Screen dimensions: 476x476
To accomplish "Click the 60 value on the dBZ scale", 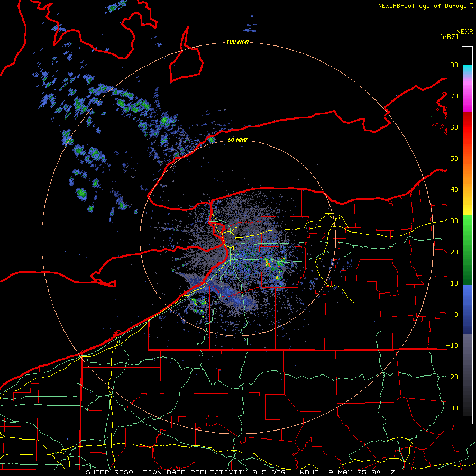I will [x=454, y=127].
